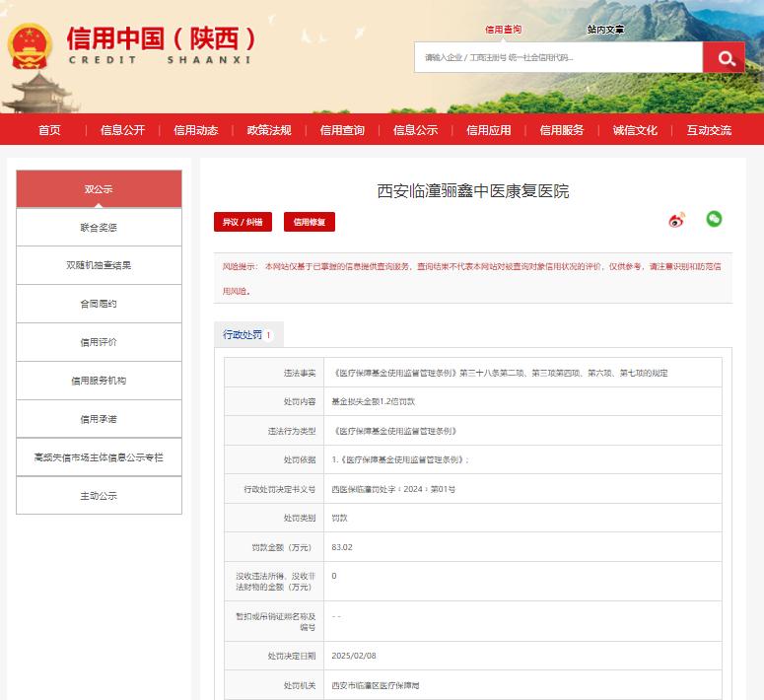Go to 政策法规 navigation item

pyautogui.click(x=269, y=130)
